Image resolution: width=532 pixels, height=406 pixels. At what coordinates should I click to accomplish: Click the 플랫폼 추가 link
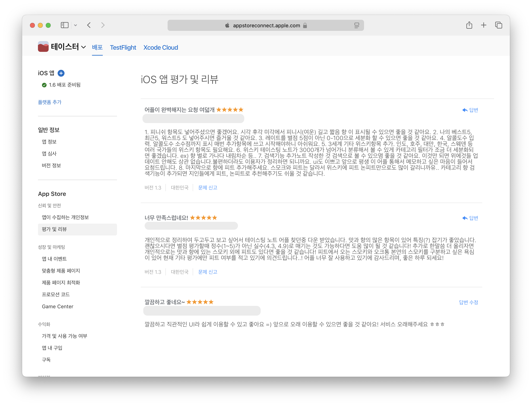coord(50,102)
